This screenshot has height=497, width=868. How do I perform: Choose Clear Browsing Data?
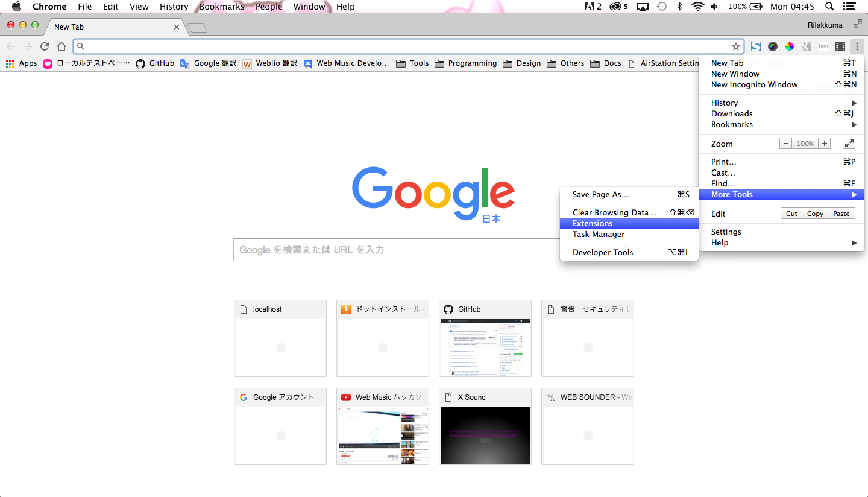point(629,212)
